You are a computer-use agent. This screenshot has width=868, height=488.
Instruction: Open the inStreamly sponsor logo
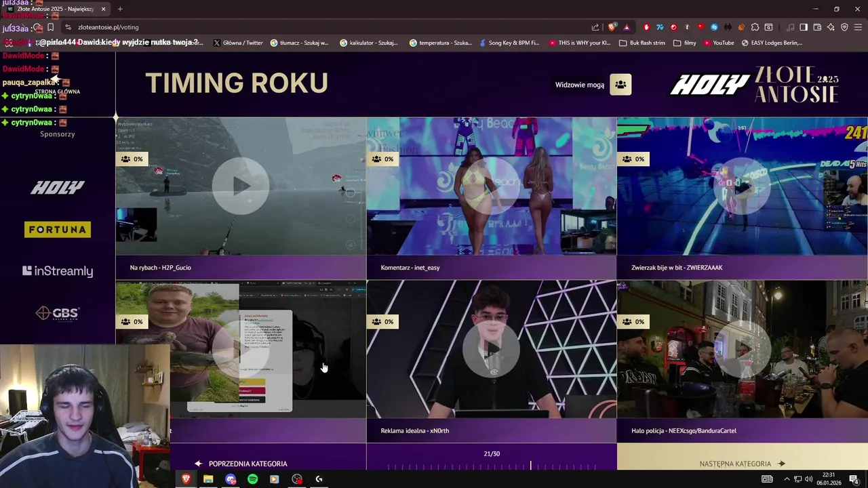pos(58,271)
